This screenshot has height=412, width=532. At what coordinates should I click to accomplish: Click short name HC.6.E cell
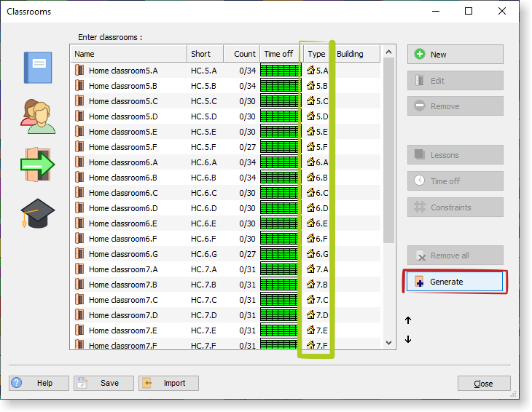[203, 223]
